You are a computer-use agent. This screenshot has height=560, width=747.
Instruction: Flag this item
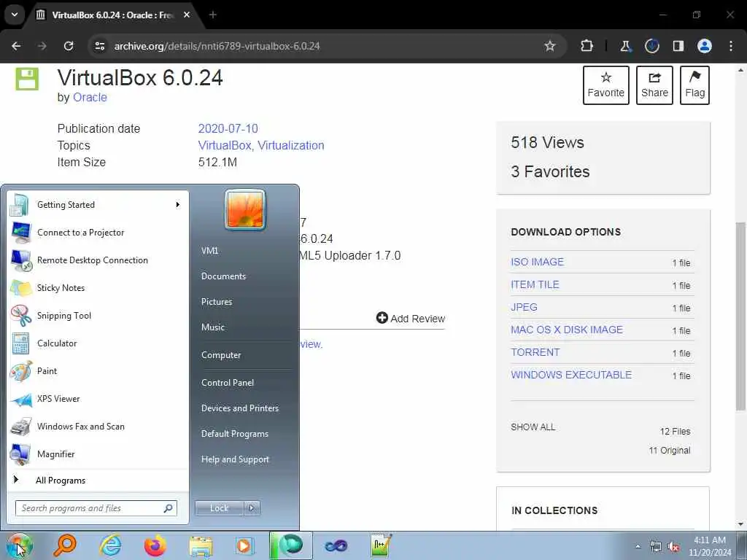(x=695, y=85)
